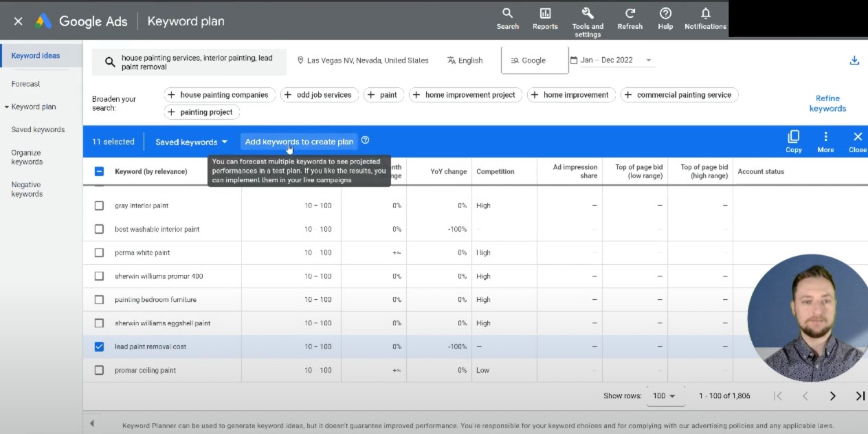This screenshot has height=434, width=868.
Task: Open the Saved keywords dropdown in the blue bar
Action: pos(191,142)
